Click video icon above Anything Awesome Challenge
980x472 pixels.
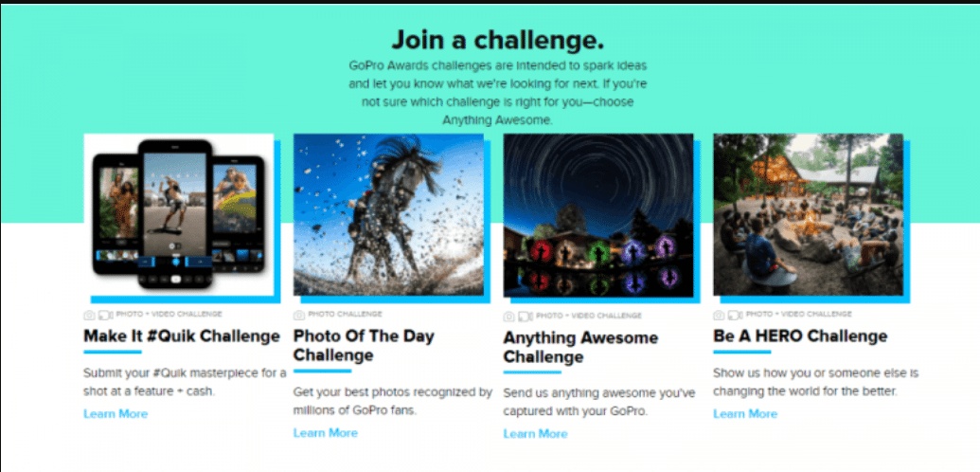pyautogui.click(x=525, y=317)
